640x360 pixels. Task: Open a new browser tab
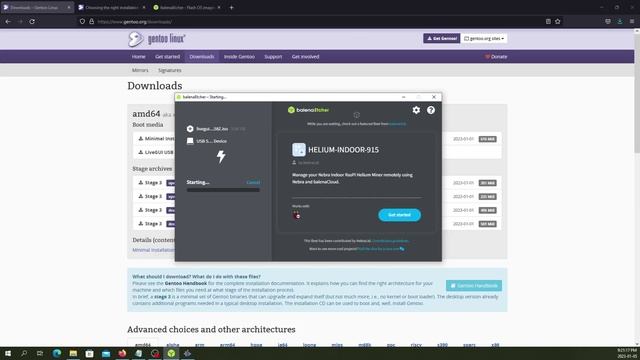[x=231, y=7]
